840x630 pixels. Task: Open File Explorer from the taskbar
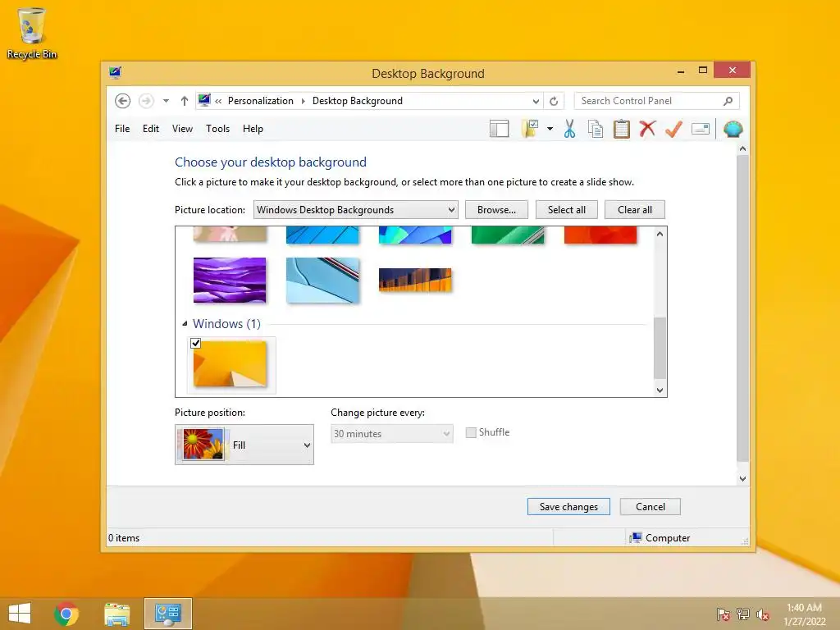[x=116, y=614]
